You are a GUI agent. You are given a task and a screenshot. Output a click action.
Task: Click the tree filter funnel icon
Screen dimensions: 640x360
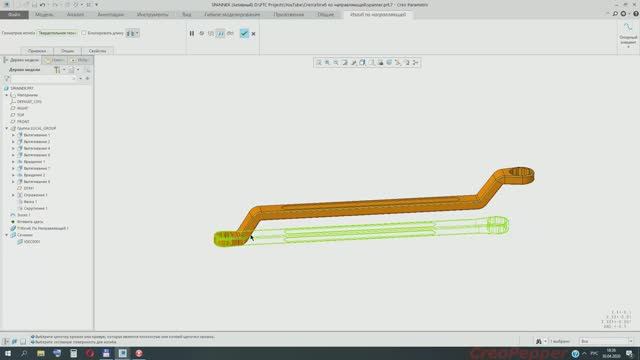7,78
